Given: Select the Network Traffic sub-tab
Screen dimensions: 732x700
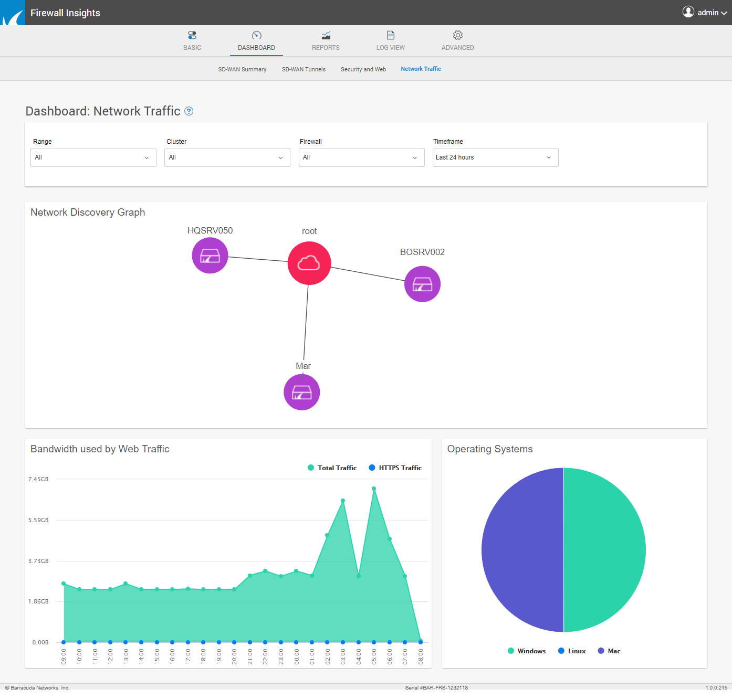Looking at the screenshot, I should [421, 69].
